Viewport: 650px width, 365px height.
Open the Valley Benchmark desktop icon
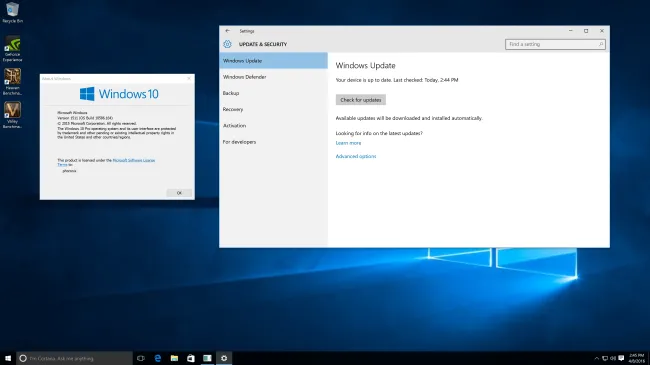click(12, 115)
